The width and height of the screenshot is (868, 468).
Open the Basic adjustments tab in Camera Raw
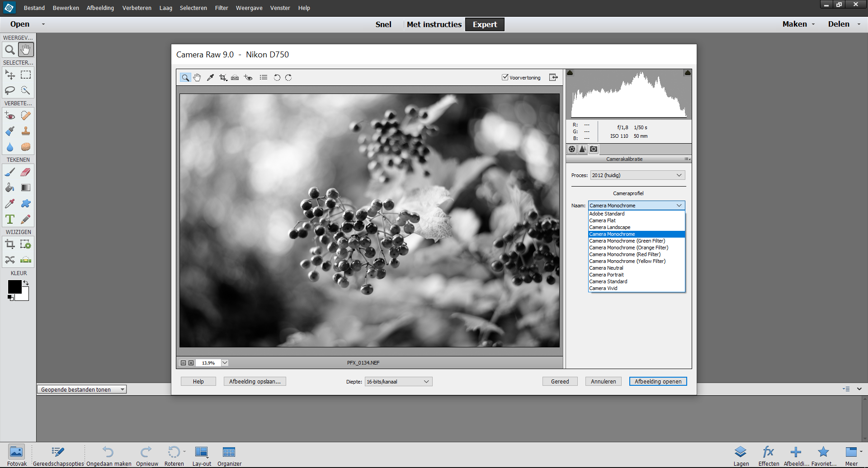[x=571, y=149]
